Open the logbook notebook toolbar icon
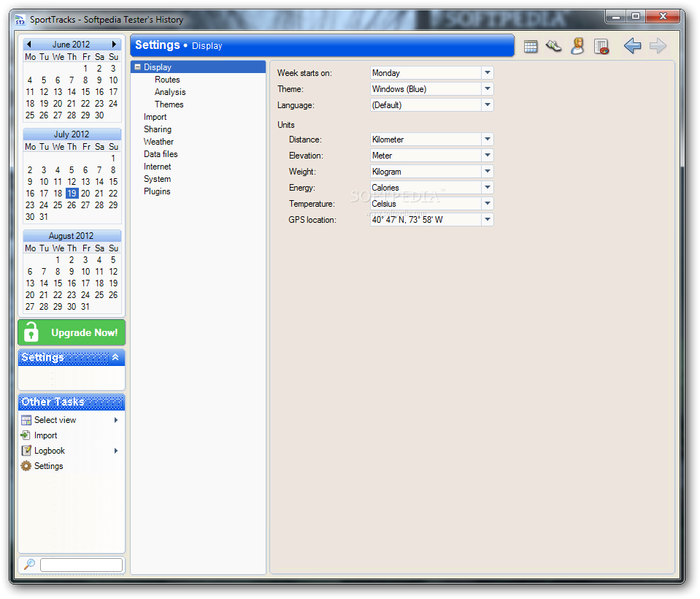The width and height of the screenshot is (700, 599). pyautogui.click(x=601, y=47)
